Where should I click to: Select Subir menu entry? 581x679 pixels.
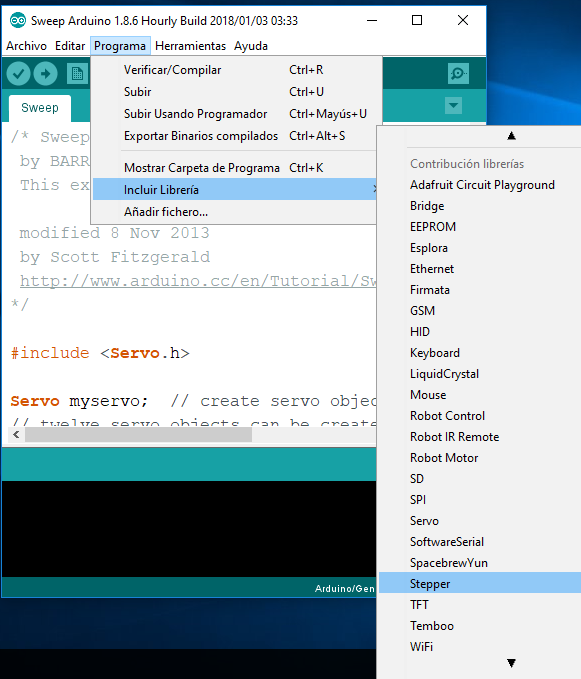[234, 92]
